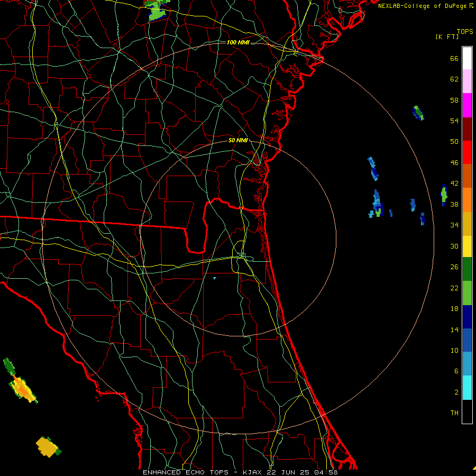Click the 66 value on the legend

454,58
